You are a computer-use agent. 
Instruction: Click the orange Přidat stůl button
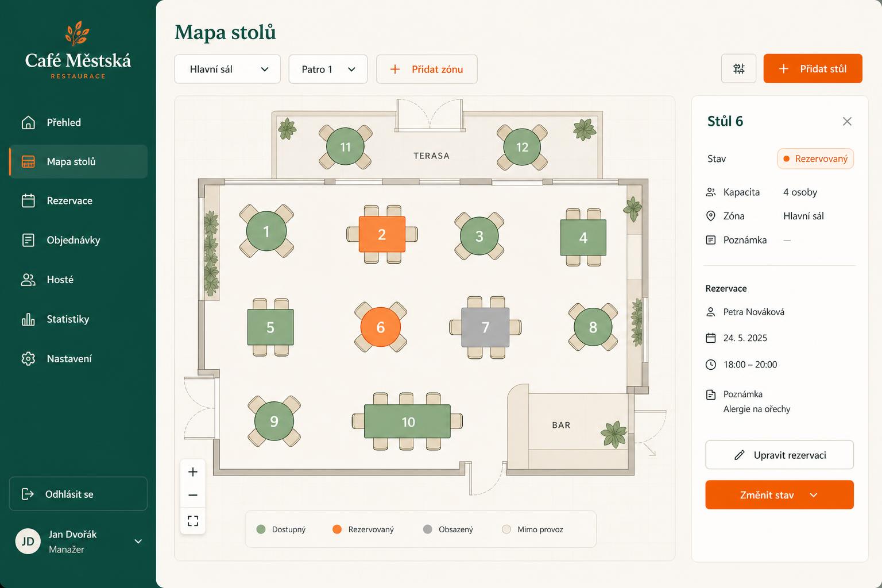813,68
